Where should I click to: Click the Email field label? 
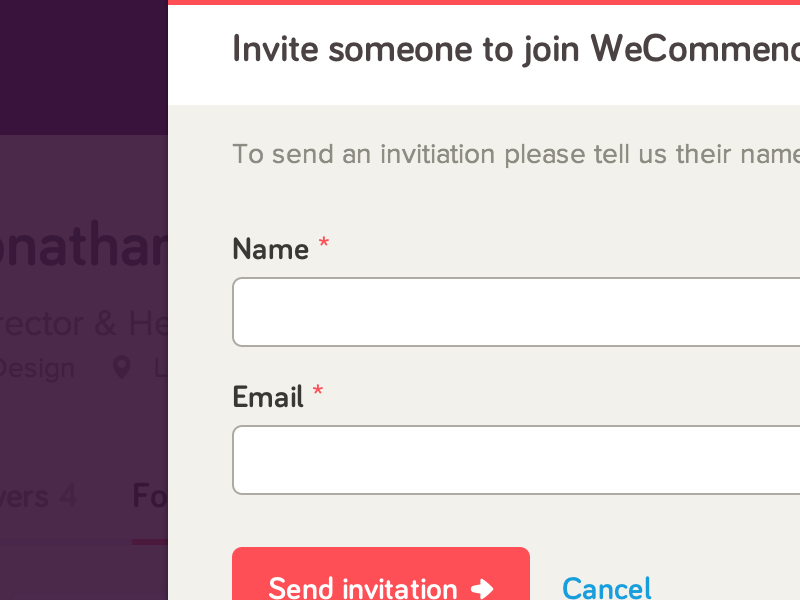click(268, 397)
